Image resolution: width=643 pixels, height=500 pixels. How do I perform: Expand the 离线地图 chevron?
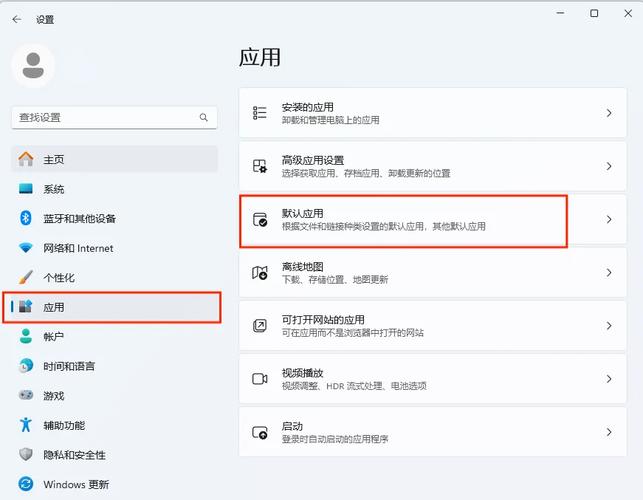pos(609,272)
